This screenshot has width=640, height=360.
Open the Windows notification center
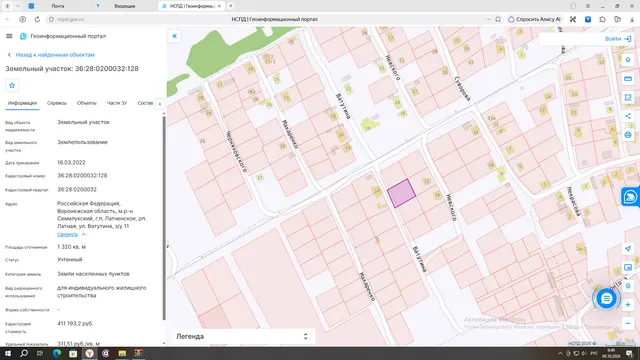point(629,353)
